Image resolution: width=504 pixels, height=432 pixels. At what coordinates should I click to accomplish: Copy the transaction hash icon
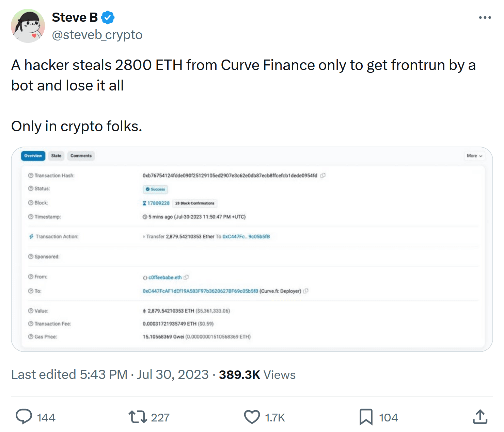(323, 176)
